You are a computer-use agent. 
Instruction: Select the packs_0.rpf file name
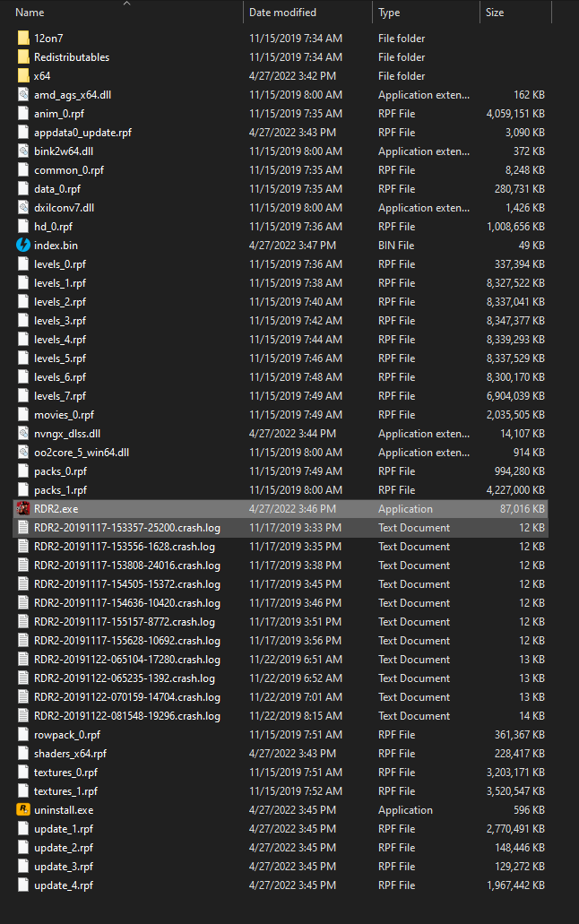coord(61,471)
